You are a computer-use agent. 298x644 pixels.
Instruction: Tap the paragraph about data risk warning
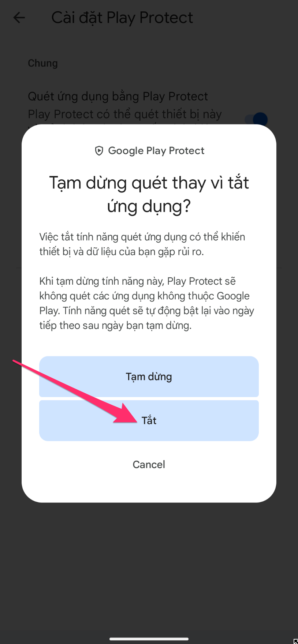click(x=142, y=244)
